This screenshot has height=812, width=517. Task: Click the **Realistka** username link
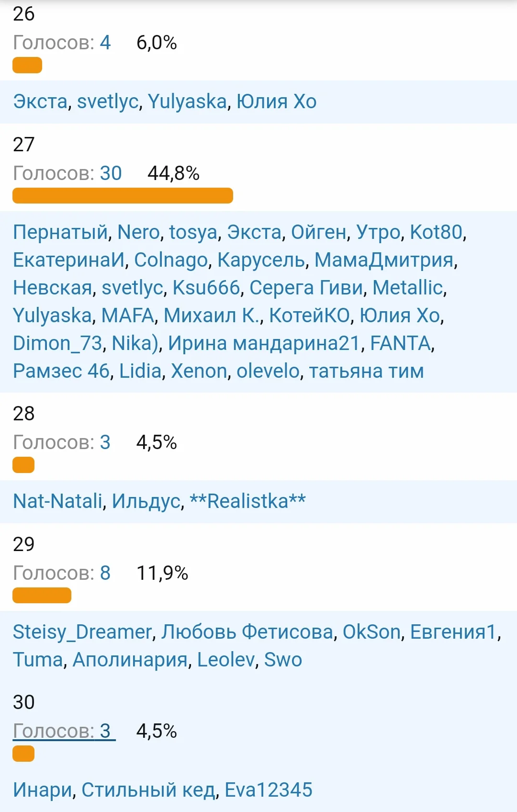(x=247, y=502)
